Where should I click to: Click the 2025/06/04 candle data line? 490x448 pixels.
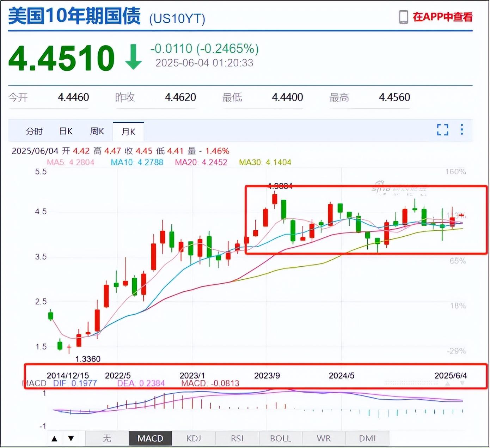point(121,151)
